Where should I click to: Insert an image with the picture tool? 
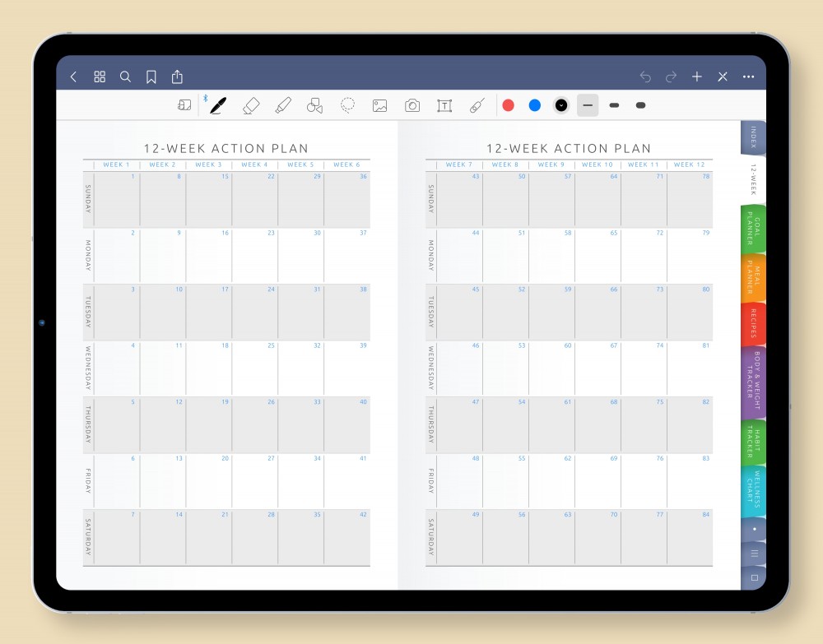380,105
